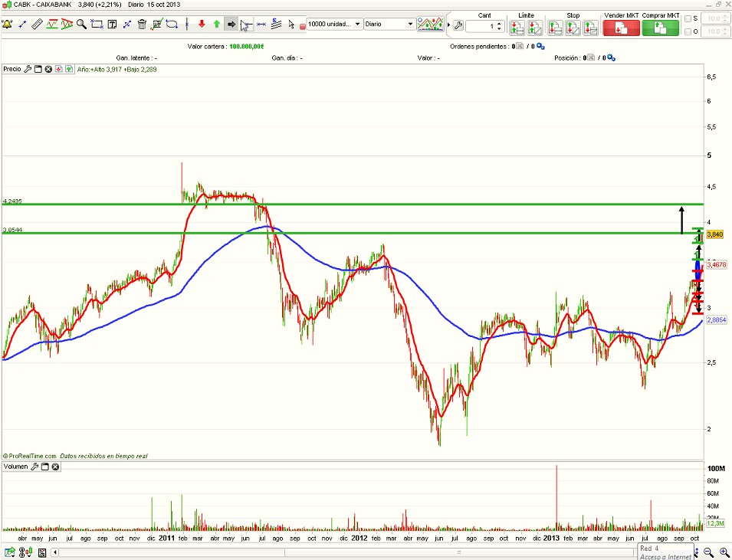Click the red down-arrow icon in Precio header
The height and width of the screenshot is (560, 732).
click(59, 69)
